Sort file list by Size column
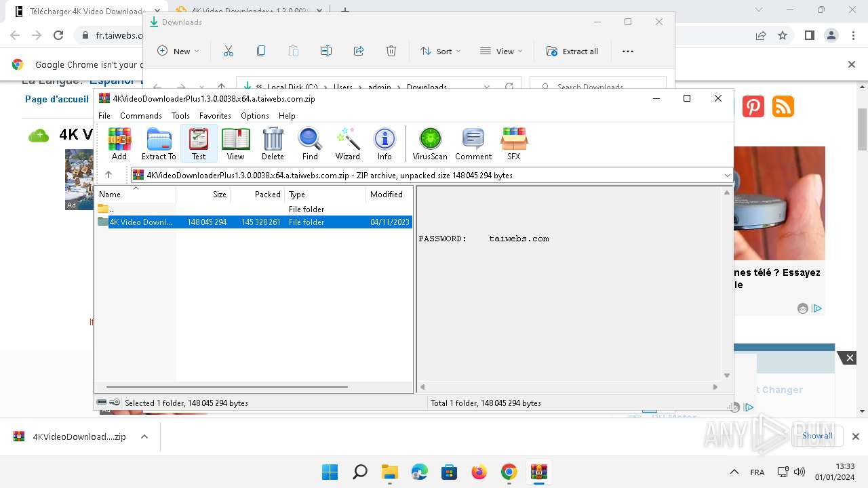Image resolution: width=868 pixels, height=488 pixels. tap(203, 195)
